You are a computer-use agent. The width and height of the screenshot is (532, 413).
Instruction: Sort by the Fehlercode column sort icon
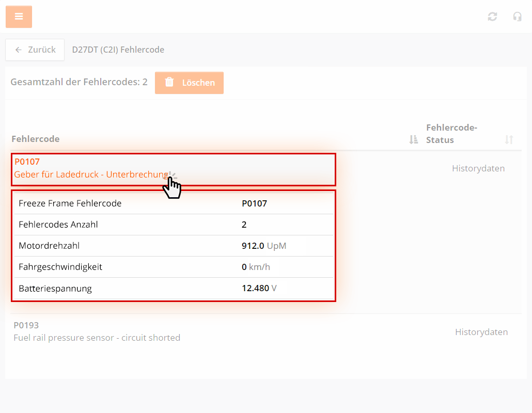click(x=413, y=139)
